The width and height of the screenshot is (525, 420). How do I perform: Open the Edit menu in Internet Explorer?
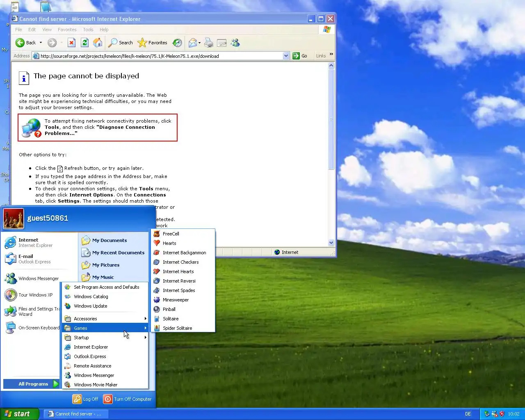click(x=32, y=30)
